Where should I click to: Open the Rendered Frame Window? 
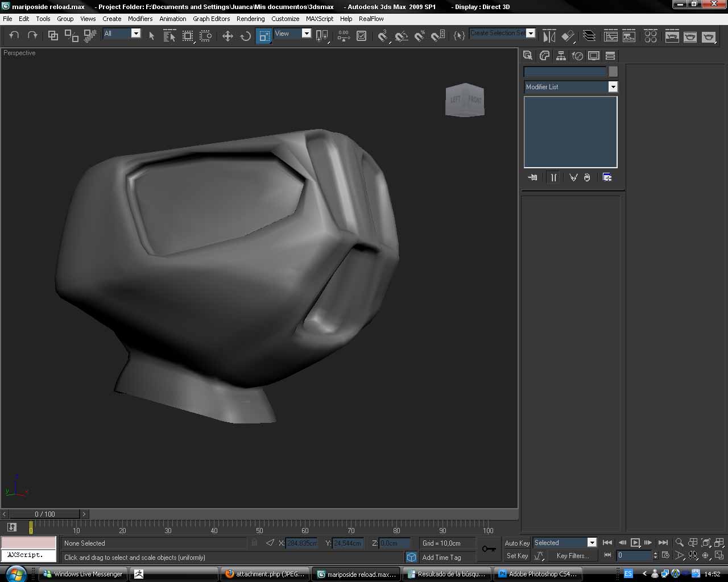pos(690,35)
